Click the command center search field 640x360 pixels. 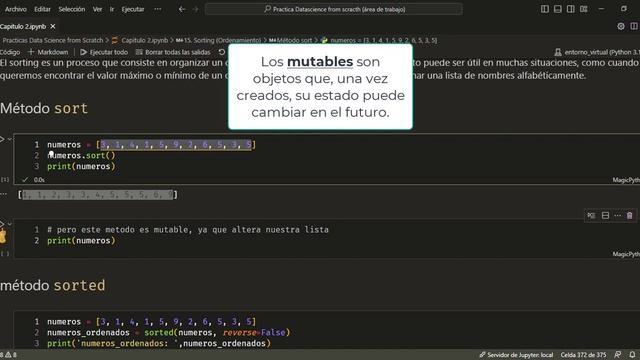pos(334,9)
